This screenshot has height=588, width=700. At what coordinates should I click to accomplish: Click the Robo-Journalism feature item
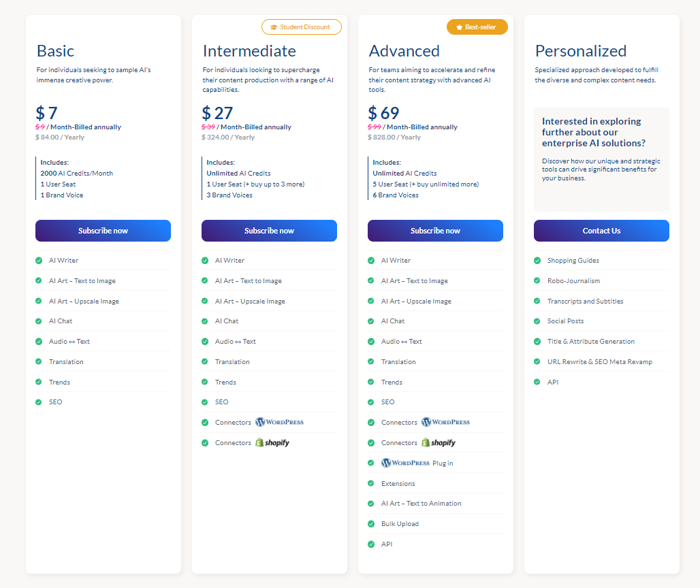tap(573, 280)
